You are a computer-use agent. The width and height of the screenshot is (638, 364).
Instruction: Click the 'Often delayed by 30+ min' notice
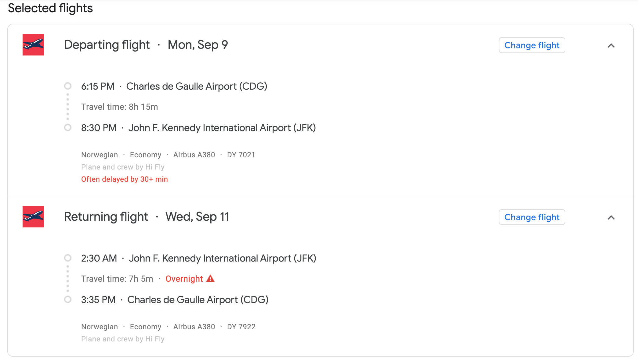tap(125, 179)
